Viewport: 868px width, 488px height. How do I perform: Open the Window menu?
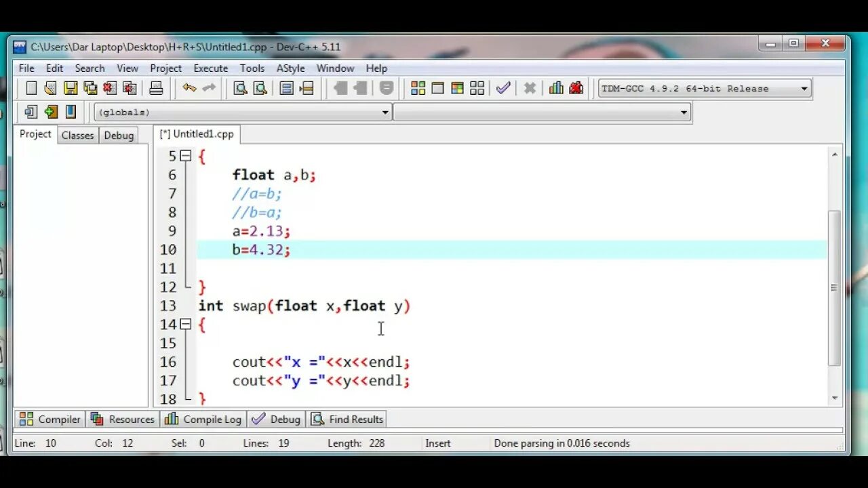tap(335, 68)
